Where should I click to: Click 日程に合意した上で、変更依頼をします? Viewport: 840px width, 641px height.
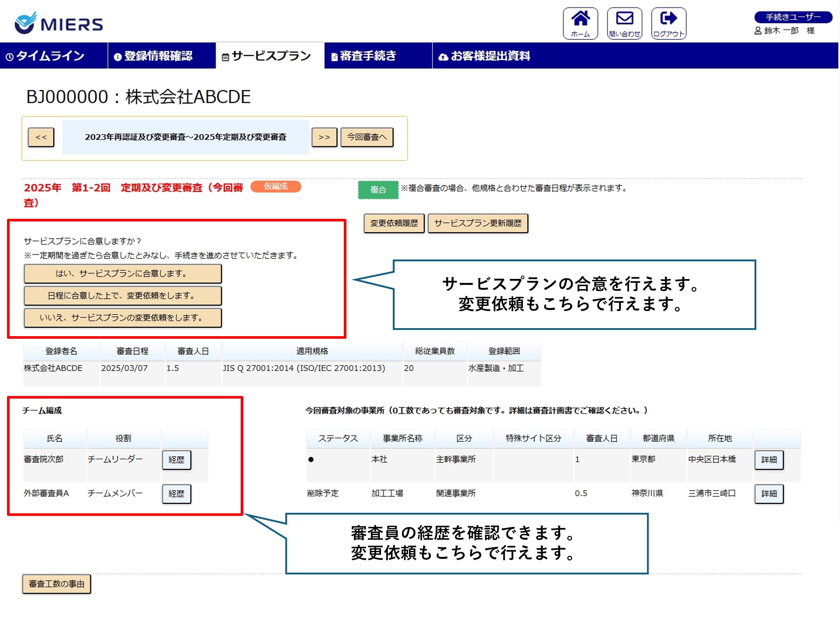123,296
